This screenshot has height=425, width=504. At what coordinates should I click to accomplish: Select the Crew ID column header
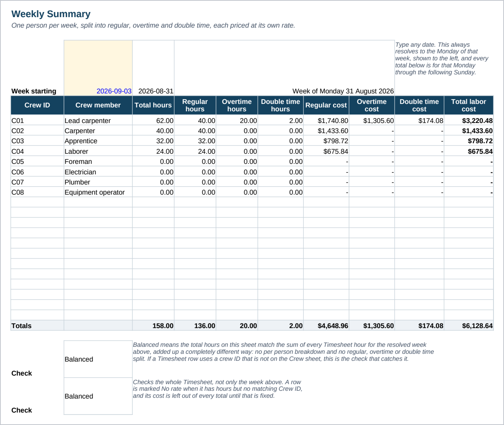(37, 105)
